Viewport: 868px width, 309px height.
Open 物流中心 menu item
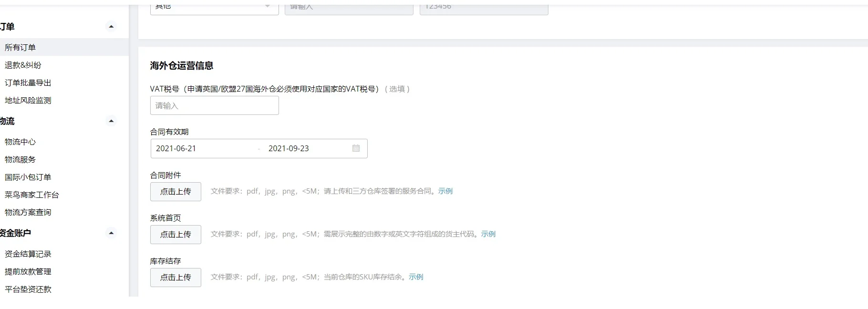(x=21, y=142)
